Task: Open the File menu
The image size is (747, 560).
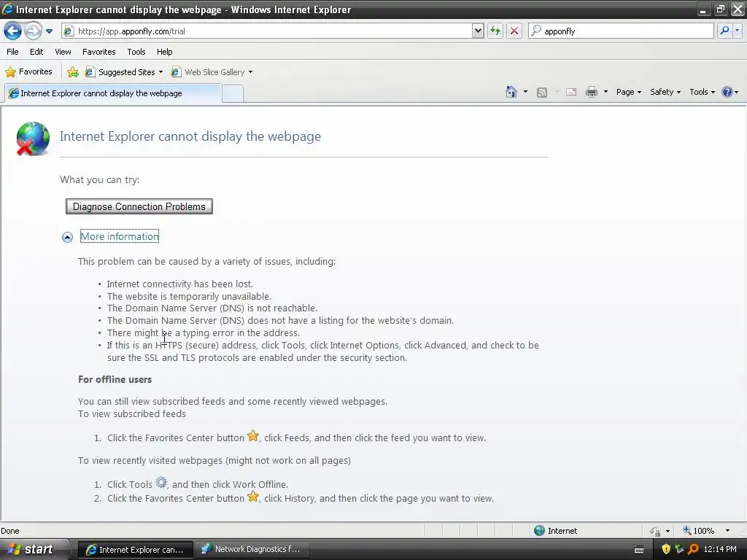Action: point(13,52)
